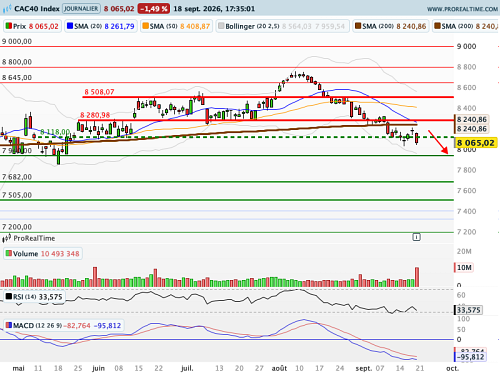Image resolution: width=500 pixels, height=375 pixels.
Task: Click the CAC40 Index title
Action: click(37, 8)
